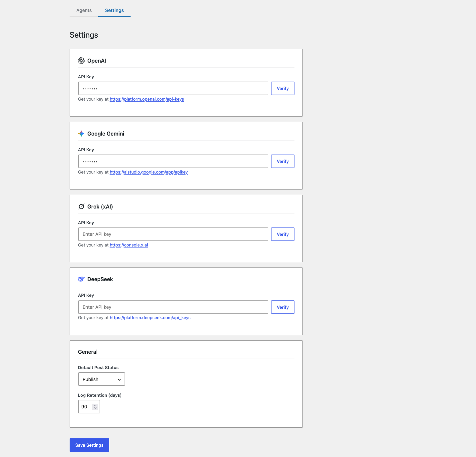
Task: Click the "Log Retention (days)" label
Action: coord(100,395)
